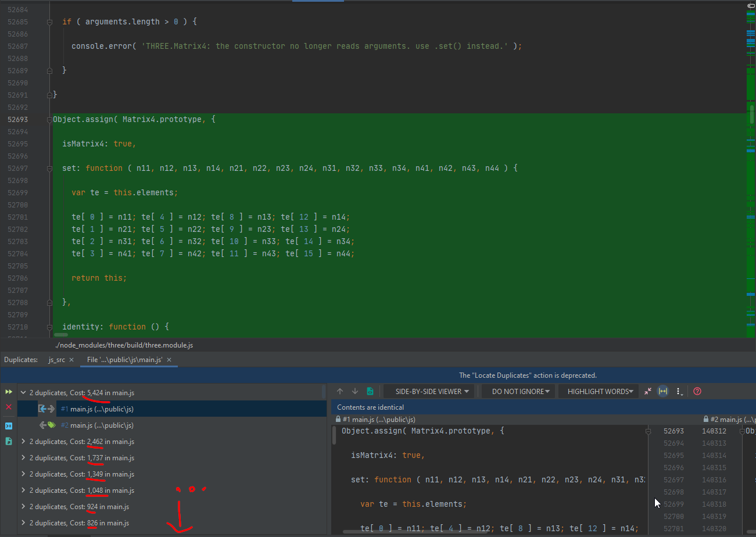Click diff line number 52697
This screenshot has width=756, height=537.
(x=673, y=480)
